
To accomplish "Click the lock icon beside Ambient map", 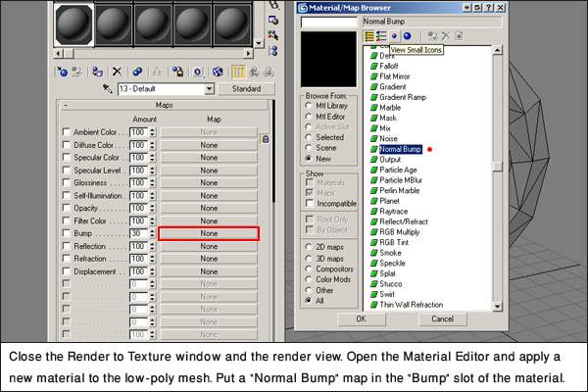I will click(266, 139).
